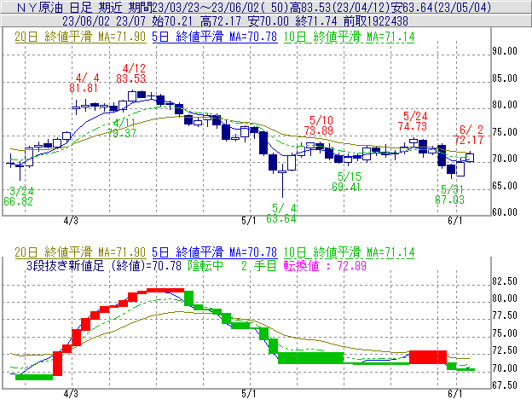Click the 90.00 price axis label
The image size is (532, 405).
(505, 51)
